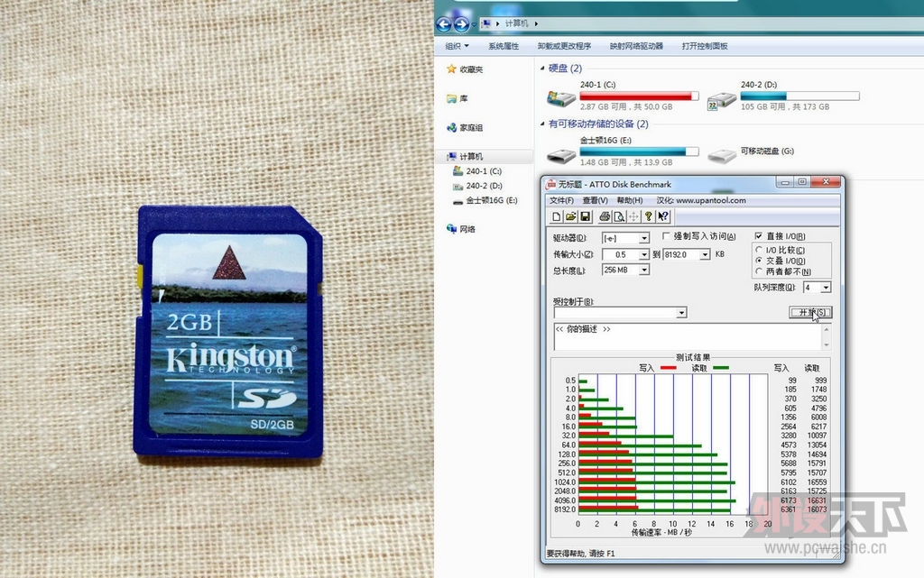Open 库 libraries in Explorer sidebar
Viewport: 924px width, 578px height.
click(x=457, y=98)
